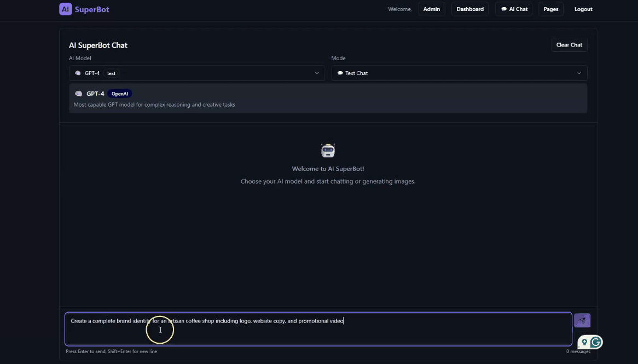Click the Mode field label
Screen dimensions: 638x364
pos(338,58)
